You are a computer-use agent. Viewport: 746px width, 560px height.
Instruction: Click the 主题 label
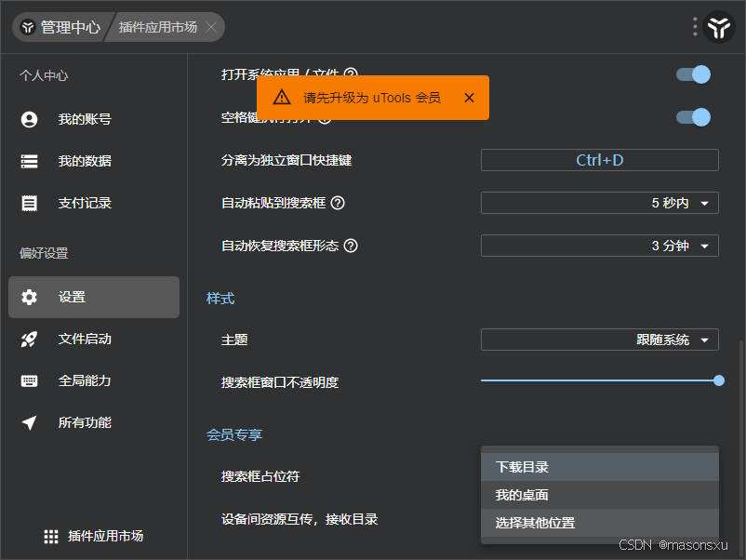(x=234, y=340)
